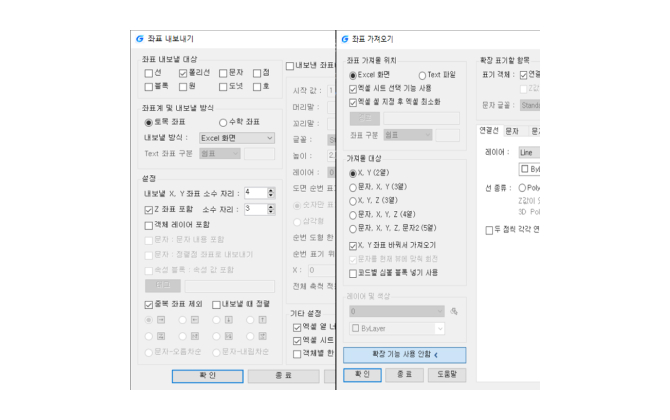Viewport: 670px width, 420px height.
Task: Click the 좌표 가져오기 dialog title icon
Action: coord(343,39)
